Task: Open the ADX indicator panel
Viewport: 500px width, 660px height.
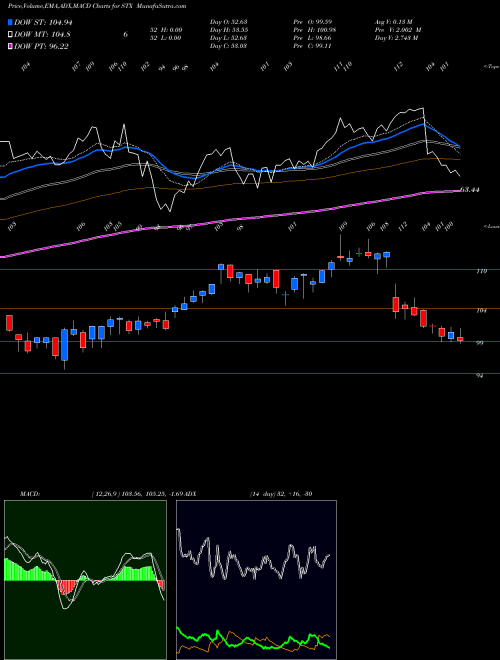Action: coord(256,580)
